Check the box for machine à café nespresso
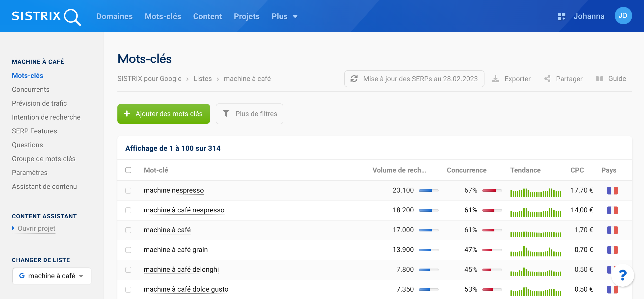The image size is (644, 299). (128, 210)
